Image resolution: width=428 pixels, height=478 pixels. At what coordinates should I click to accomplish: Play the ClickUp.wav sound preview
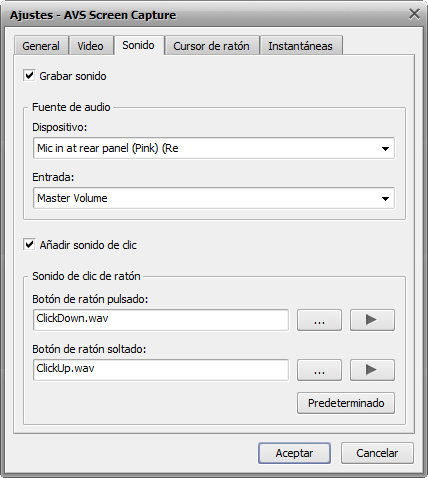pyautogui.click(x=372, y=370)
